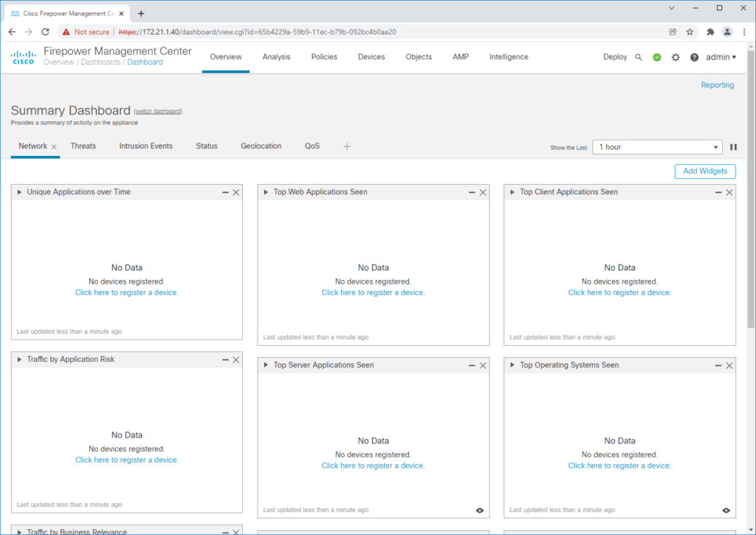Check health status via green checkmark icon
Screen dimensions: 756x535
pyautogui.click(x=657, y=57)
